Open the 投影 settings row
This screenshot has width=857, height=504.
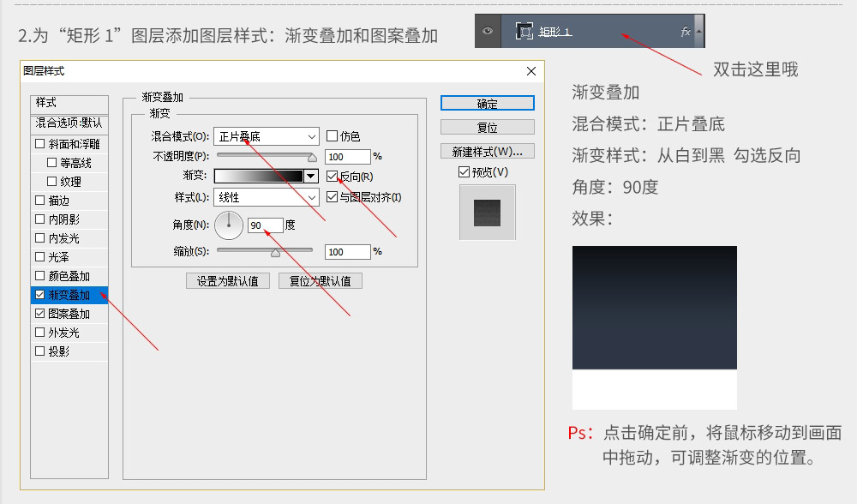click(69, 351)
